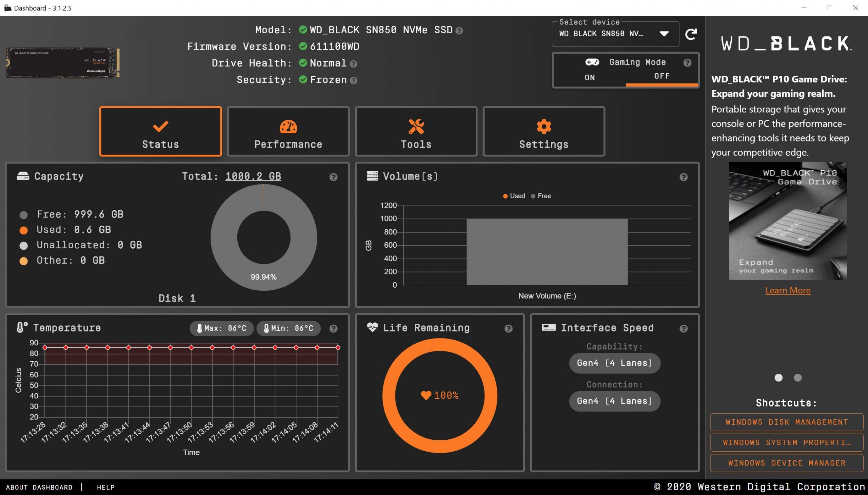Open help for the Volume[s] panel
This screenshot has width=868, height=495.
pos(683,177)
